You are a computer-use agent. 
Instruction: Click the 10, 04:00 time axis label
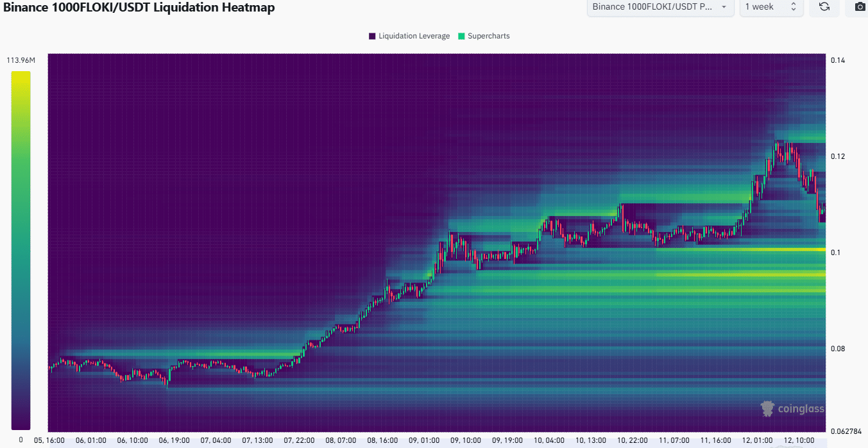point(549,441)
